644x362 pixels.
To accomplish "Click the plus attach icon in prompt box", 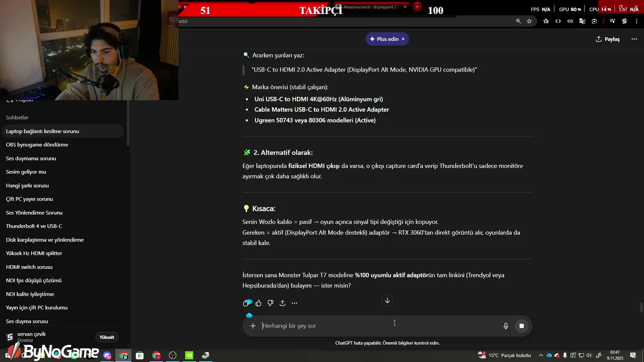I will pos(253,326).
